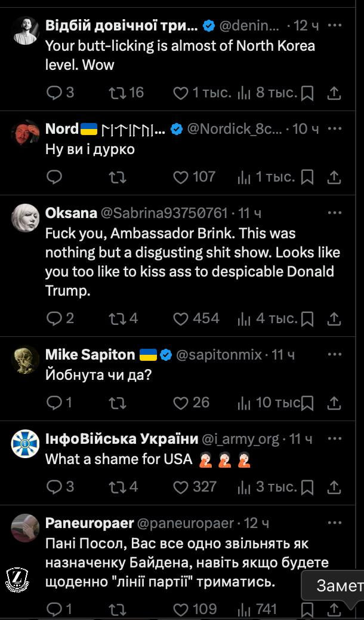Viewport: 364px width, 620px height.
Task: Share the "What a shame for USA" tweet
Action: (x=335, y=487)
